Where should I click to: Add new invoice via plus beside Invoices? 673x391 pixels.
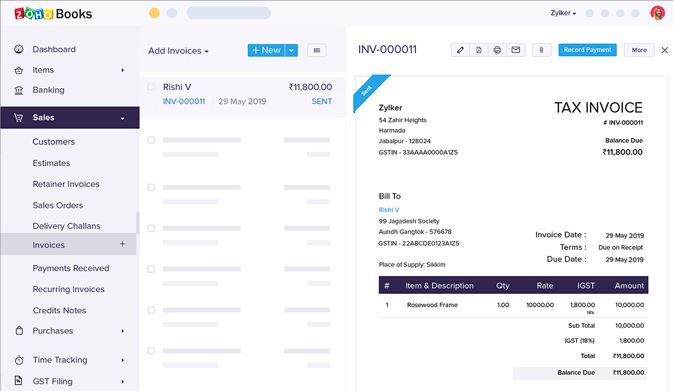point(122,244)
